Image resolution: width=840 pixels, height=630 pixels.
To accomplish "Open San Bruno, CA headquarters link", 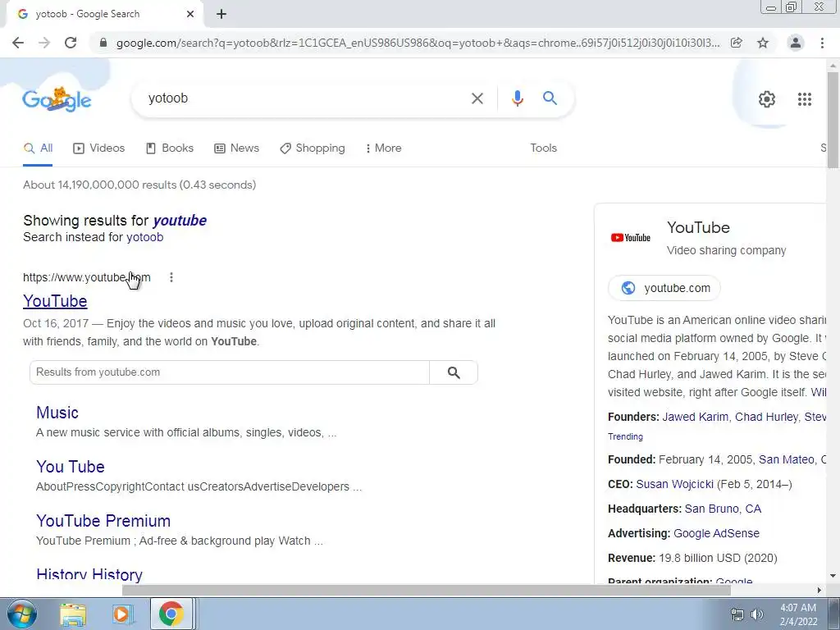I will click(723, 509).
